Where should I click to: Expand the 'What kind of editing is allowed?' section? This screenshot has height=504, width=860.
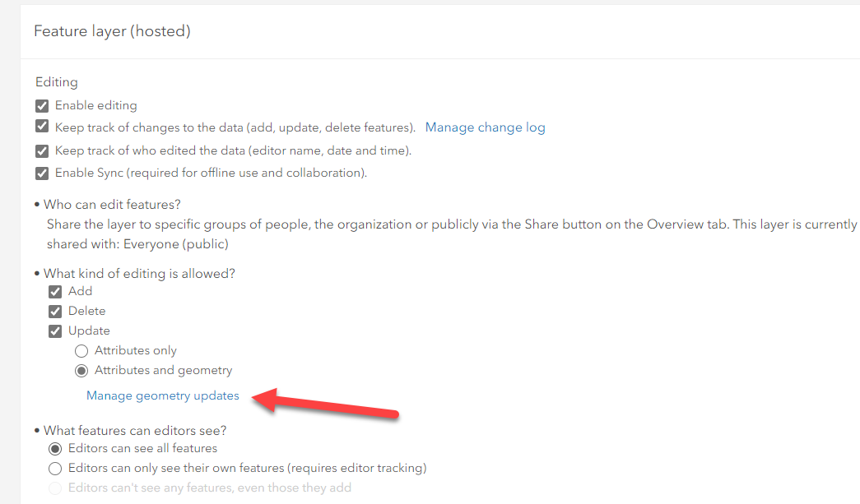[140, 272]
